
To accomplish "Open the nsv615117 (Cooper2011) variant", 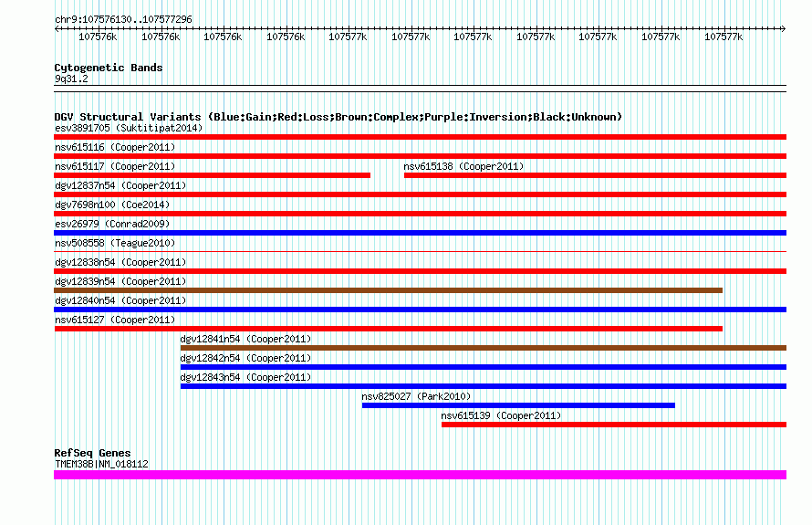I will pos(115,166).
